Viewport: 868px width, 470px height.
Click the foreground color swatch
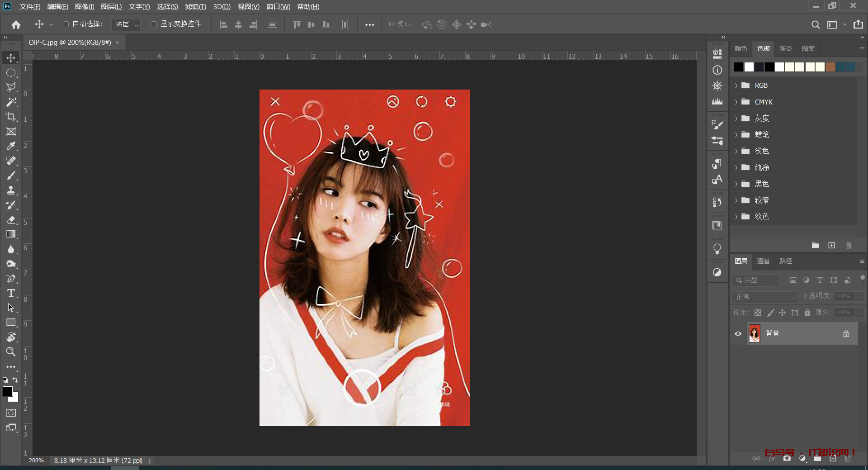[8, 391]
